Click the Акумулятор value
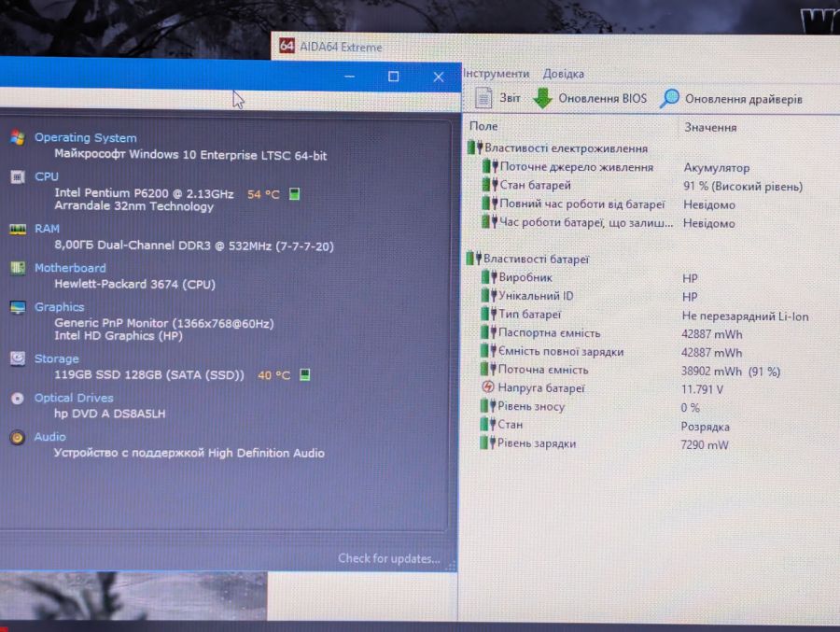Screen dimensions: 840x632 [716, 168]
